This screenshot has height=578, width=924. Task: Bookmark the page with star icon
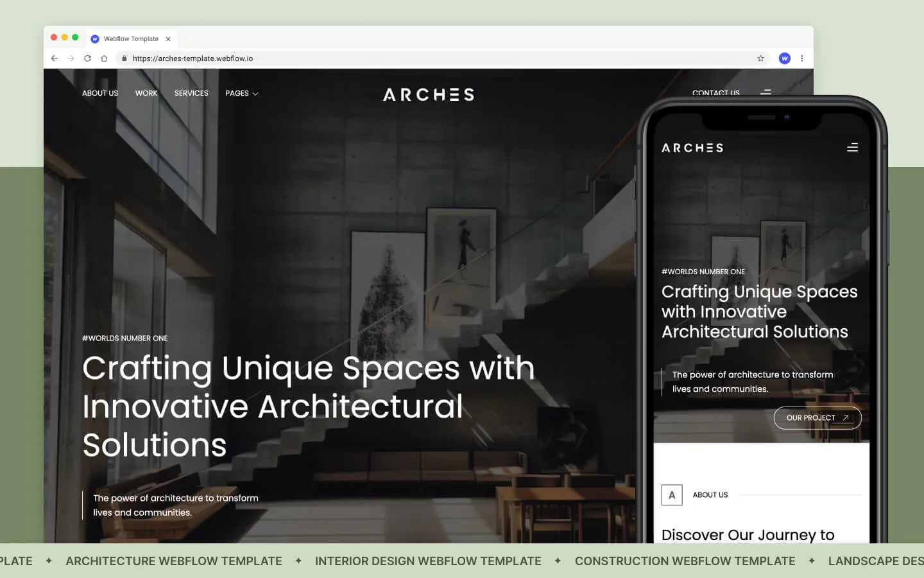[x=760, y=58]
